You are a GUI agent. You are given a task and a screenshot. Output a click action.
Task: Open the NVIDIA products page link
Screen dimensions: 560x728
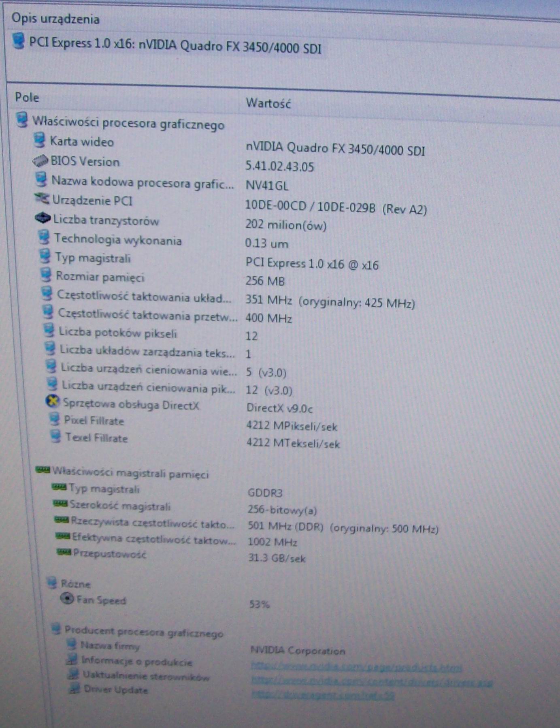(356, 666)
